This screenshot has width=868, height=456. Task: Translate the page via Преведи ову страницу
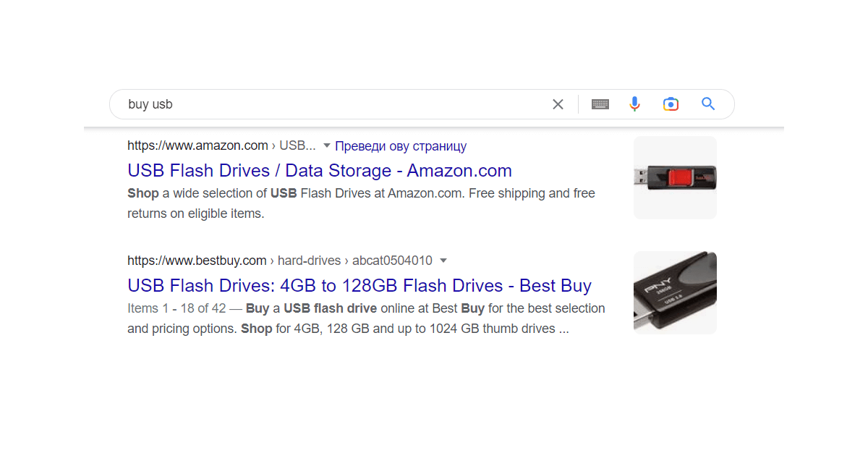click(x=401, y=145)
